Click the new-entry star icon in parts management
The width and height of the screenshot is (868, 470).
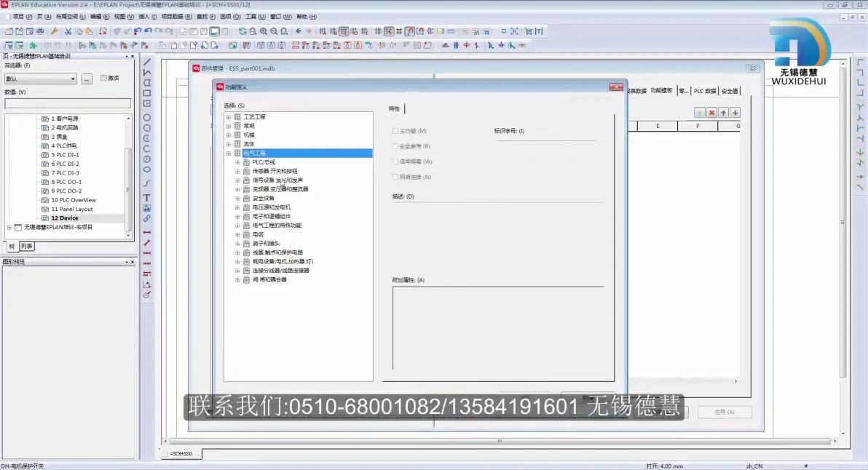click(x=700, y=113)
